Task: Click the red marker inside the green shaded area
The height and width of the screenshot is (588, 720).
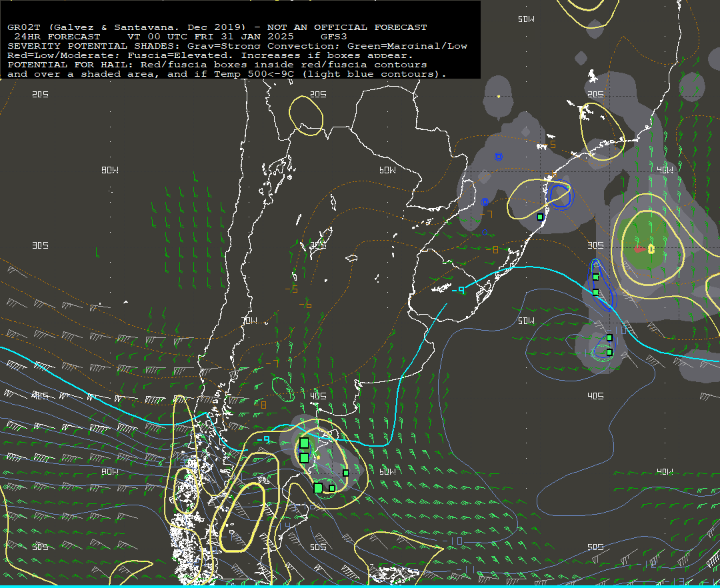Action: [x=639, y=249]
